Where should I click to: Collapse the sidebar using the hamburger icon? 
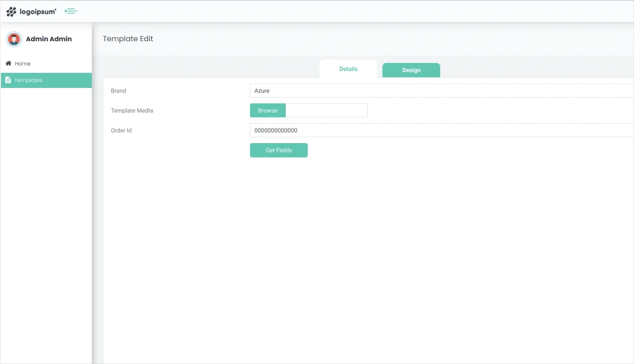pyautogui.click(x=71, y=11)
